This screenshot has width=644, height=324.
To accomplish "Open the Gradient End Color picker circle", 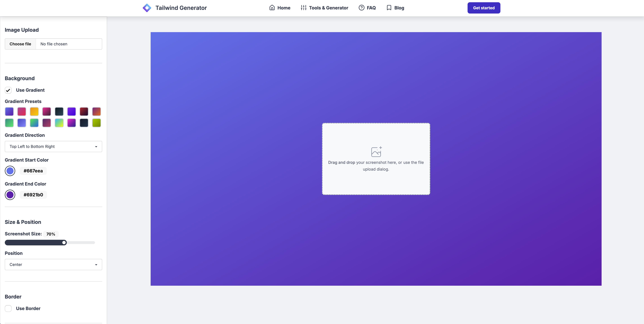I will click(x=10, y=195).
